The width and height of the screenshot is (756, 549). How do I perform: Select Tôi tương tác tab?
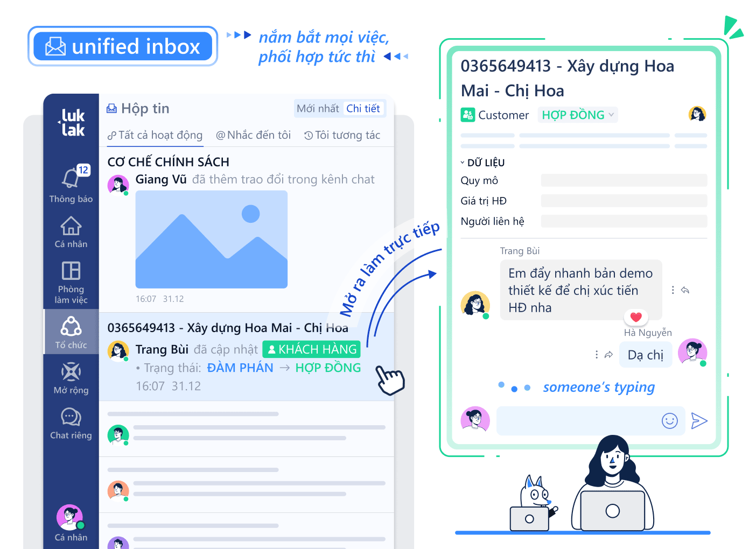(x=342, y=135)
